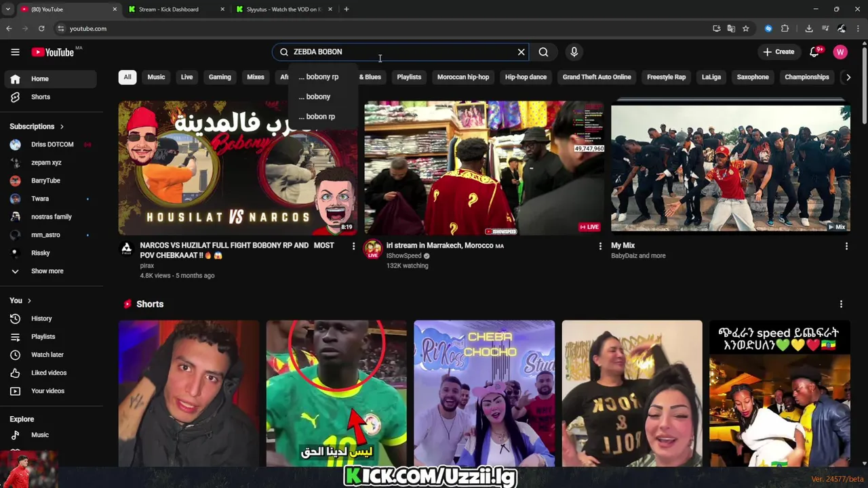Open the account avatar menu

click(840, 52)
